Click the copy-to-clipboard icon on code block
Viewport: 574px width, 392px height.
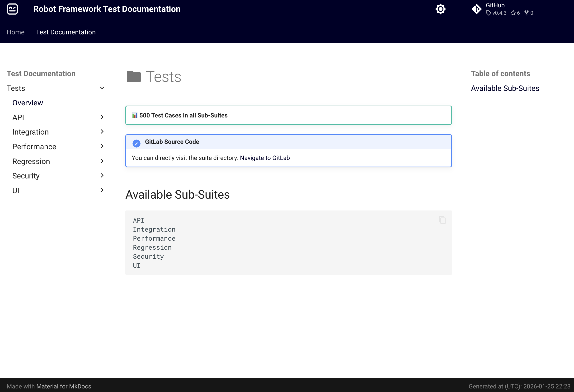442,220
